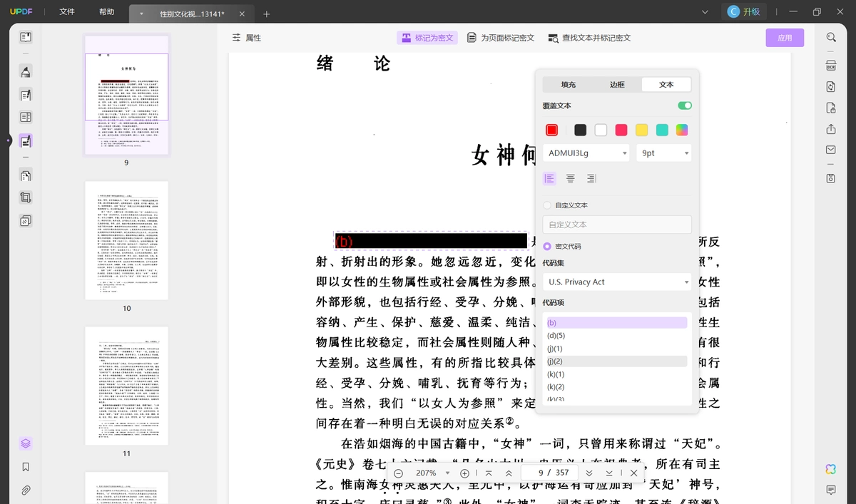This screenshot has width=856, height=504.
Task: Open the layers icon in left sidebar
Action: [x=26, y=443]
